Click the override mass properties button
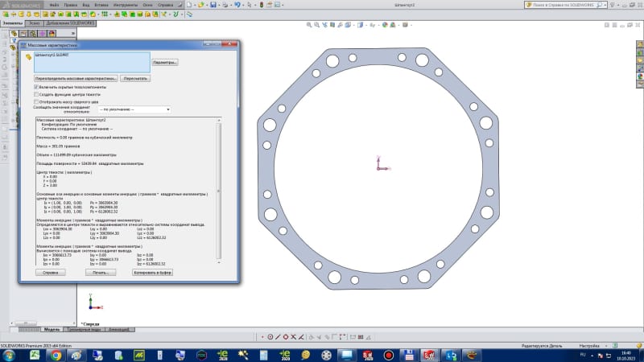Image resolution: width=644 pixels, height=362 pixels. [76, 78]
